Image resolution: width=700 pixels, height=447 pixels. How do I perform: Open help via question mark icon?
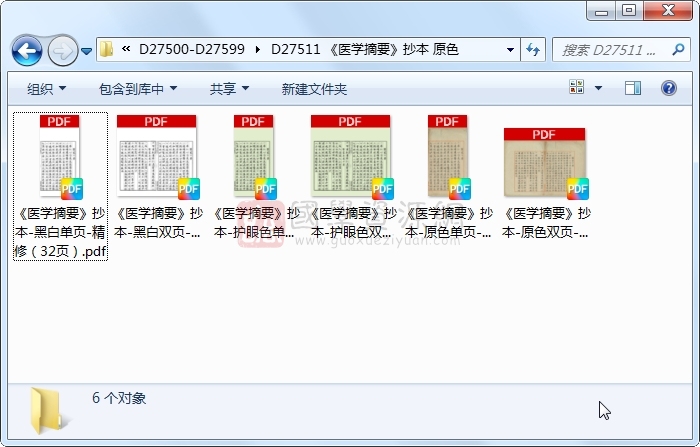[668, 88]
